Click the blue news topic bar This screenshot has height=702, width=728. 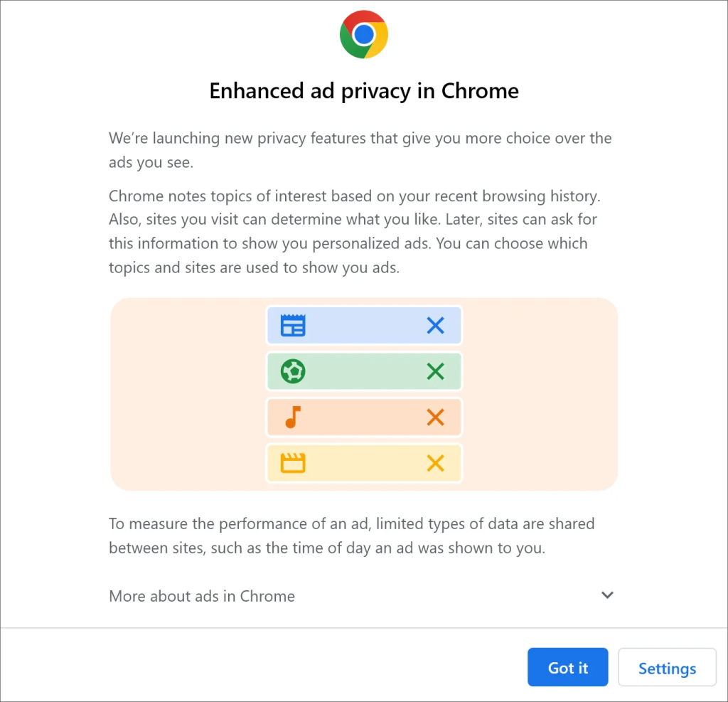coord(363,325)
